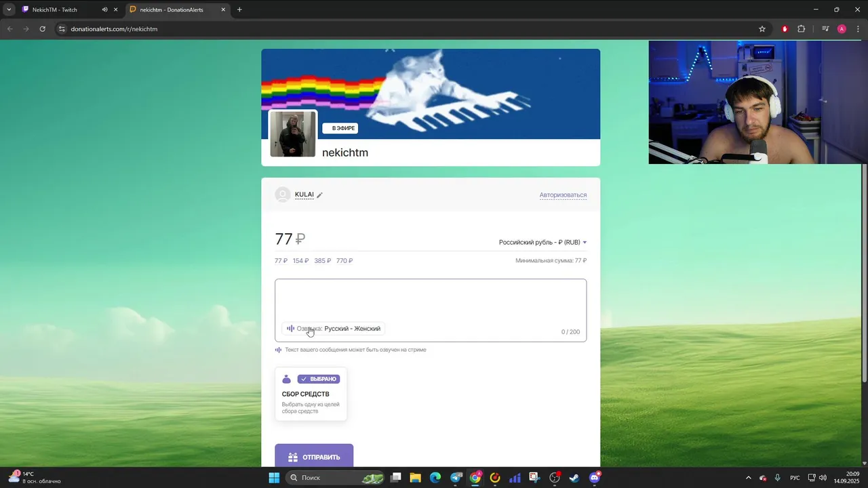Click the 'ОТПРАВИТЬ' send button
Screen dimensions: 868x488
pyautogui.click(x=314, y=456)
